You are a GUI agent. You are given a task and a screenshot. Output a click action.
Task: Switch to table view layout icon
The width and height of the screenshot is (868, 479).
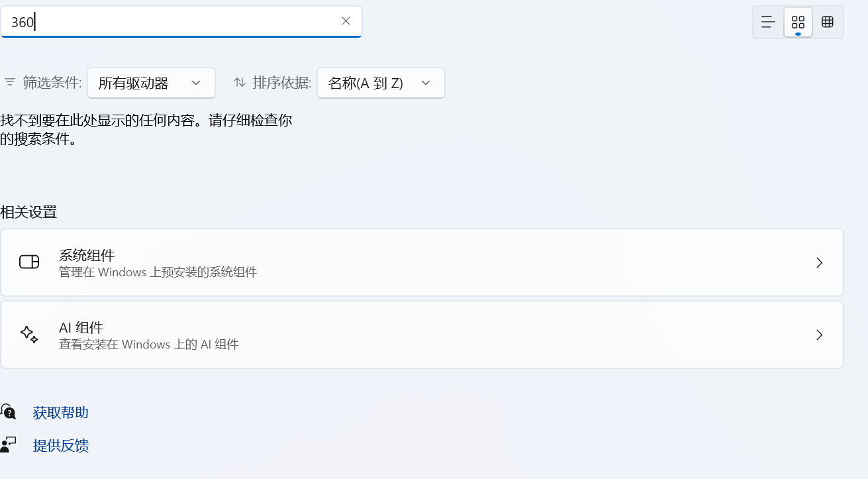[x=827, y=22]
